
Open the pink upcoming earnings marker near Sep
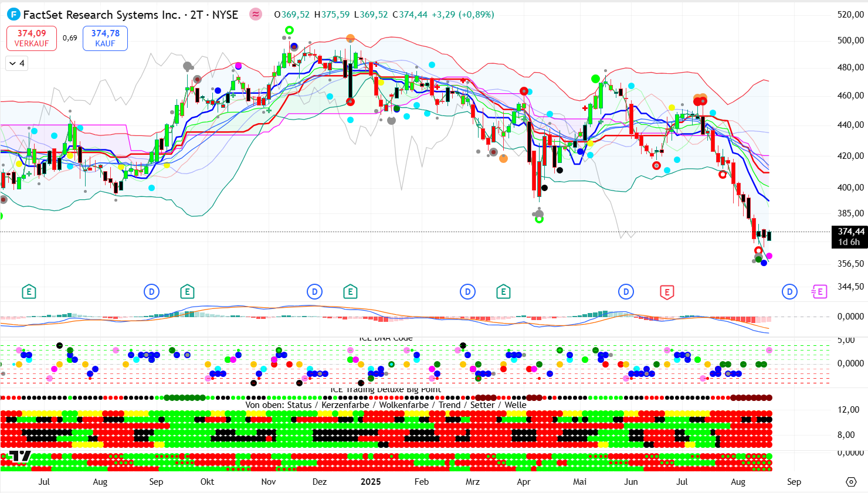point(819,292)
